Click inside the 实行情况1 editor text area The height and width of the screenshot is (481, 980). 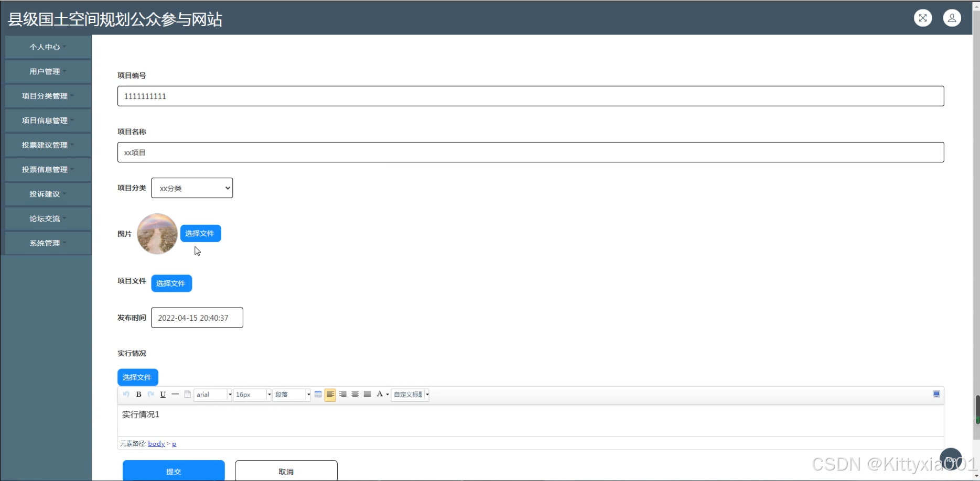(x=531, y=420)
